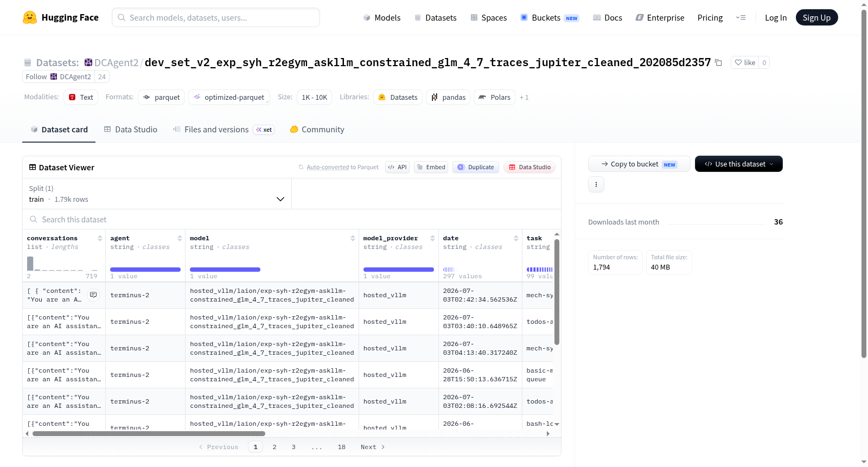The image size is (868, 467).
Task: Go to Datasets in navigation
Action: tap(436, 17)
